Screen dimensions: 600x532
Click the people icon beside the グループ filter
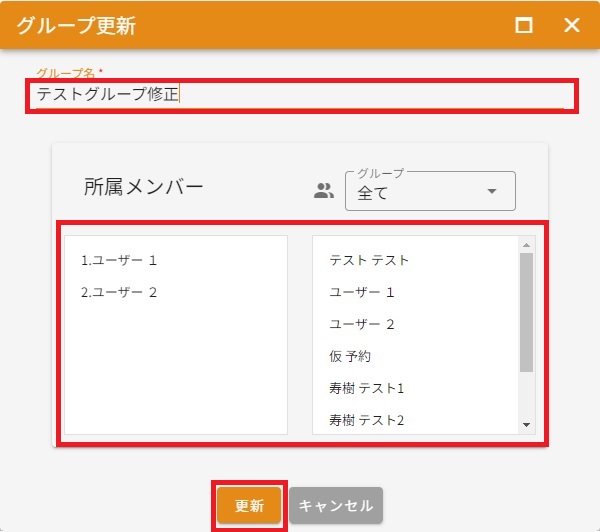323,191
